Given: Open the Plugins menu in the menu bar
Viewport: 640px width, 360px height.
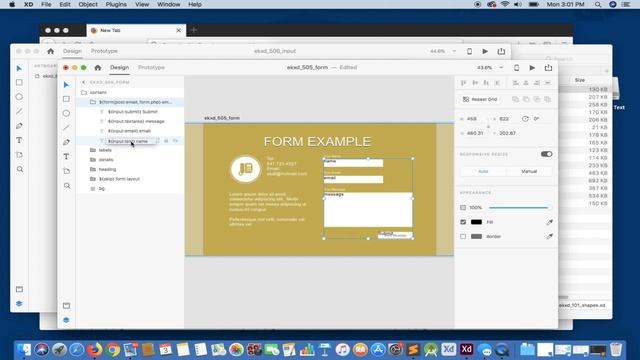Looking at the screenshot, I should click(x=116, y=4).
